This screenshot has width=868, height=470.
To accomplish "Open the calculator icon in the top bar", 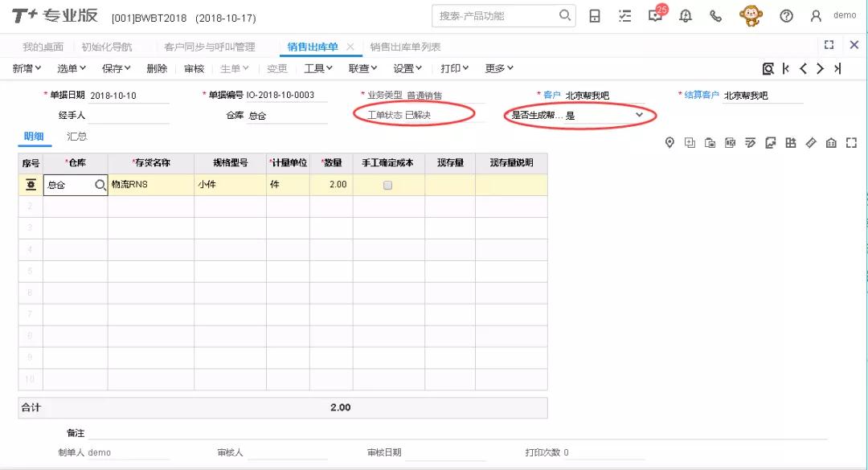I will pos(595,16).
